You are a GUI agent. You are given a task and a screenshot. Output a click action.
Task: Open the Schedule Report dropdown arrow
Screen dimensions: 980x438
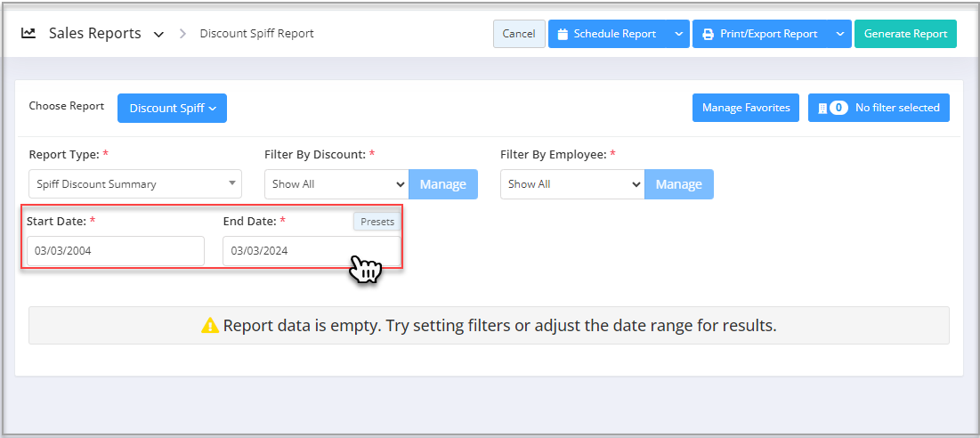678,34
